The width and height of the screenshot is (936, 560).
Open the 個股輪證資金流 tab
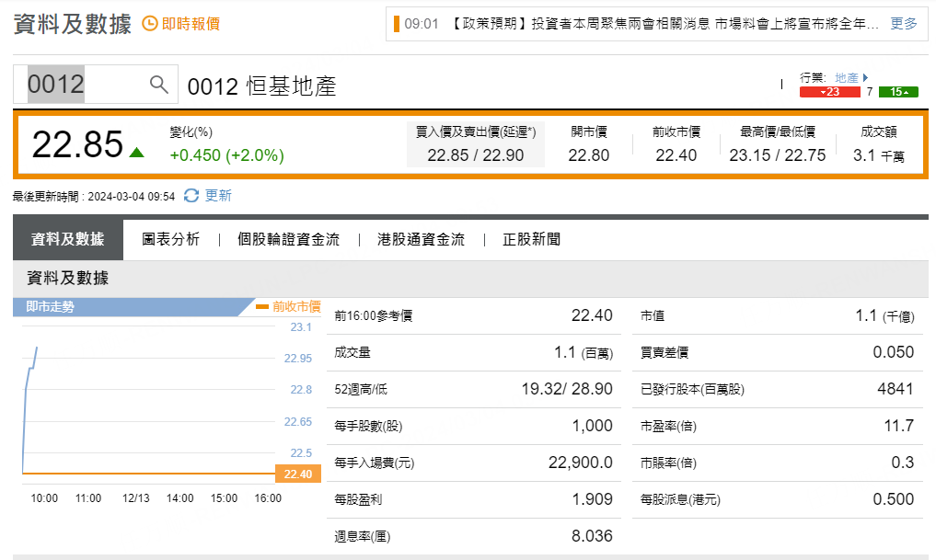(x=288, y=239)
